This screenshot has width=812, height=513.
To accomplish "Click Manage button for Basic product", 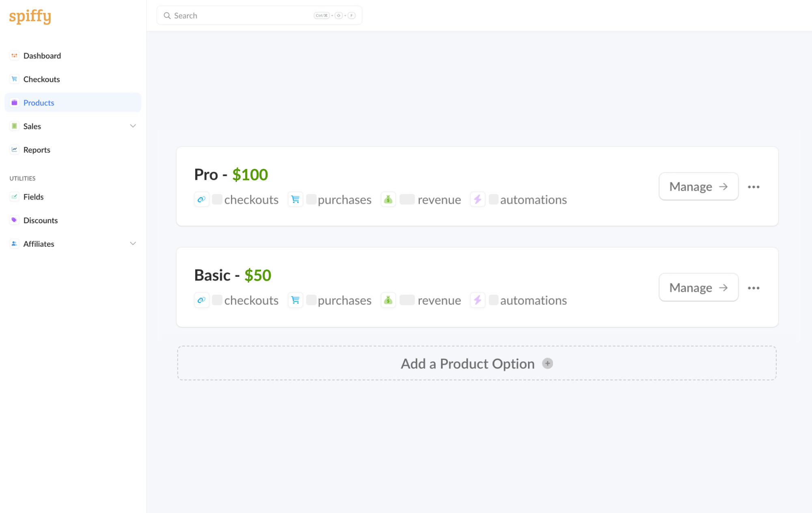I will click(x=698, y=288).
